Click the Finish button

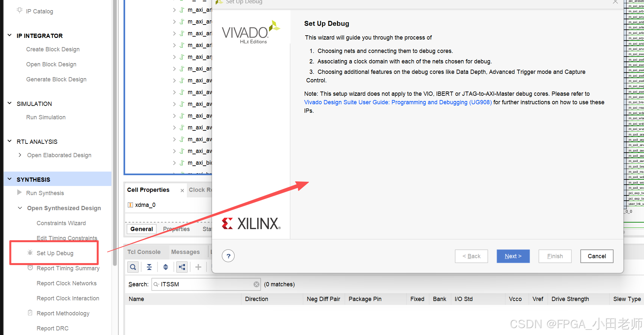pos(555,256)
